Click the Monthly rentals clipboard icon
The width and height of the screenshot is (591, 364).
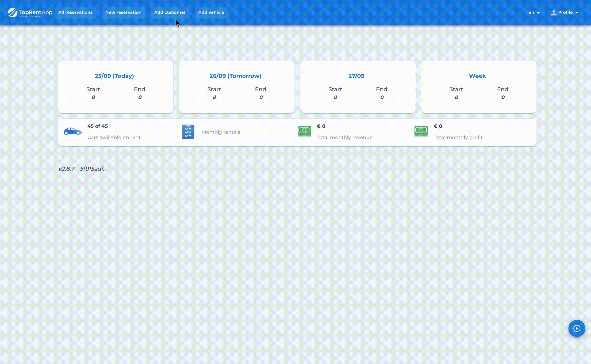tap(188, 131)
